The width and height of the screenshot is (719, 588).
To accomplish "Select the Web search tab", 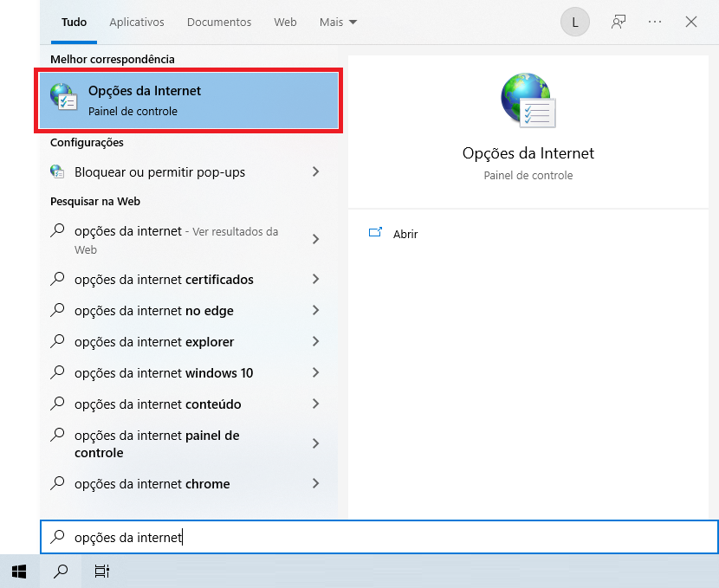I will (x=285, y=23).
